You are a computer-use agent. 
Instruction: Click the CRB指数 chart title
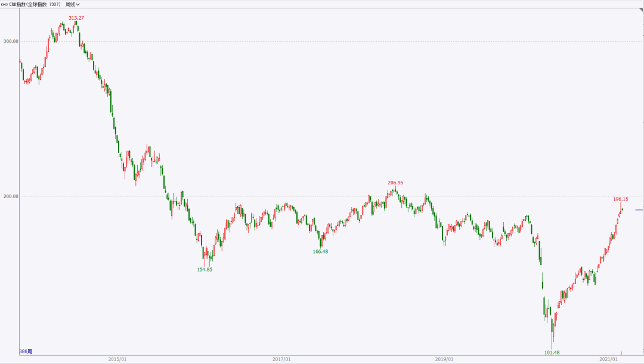35,4
